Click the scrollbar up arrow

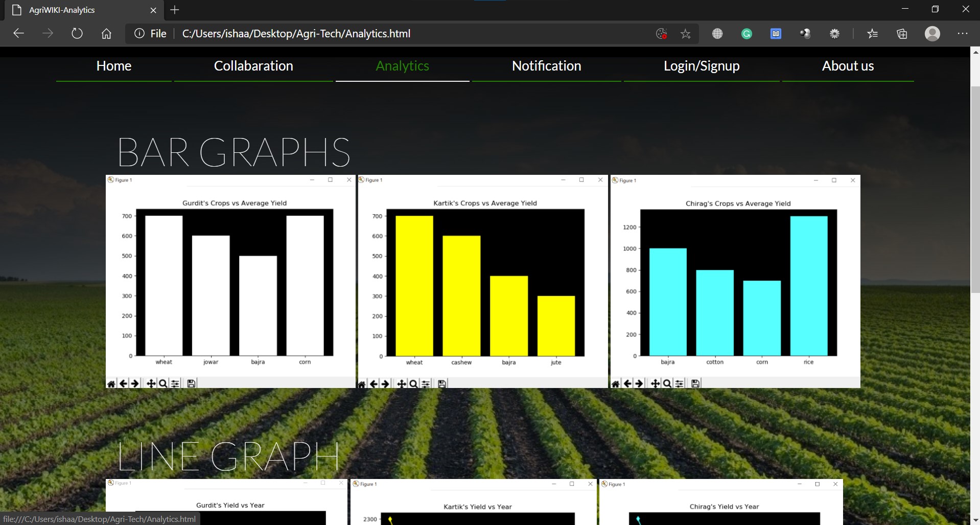coord(975,52)
